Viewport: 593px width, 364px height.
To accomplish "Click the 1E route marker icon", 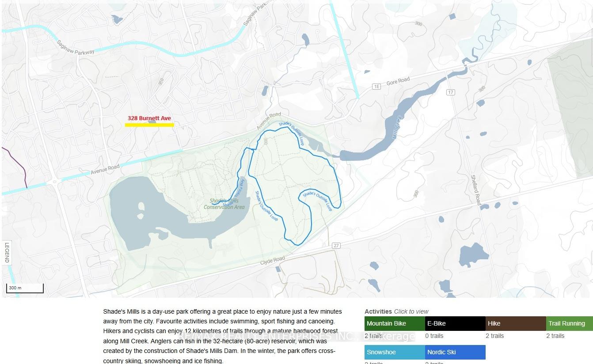I will click(376, 87).
